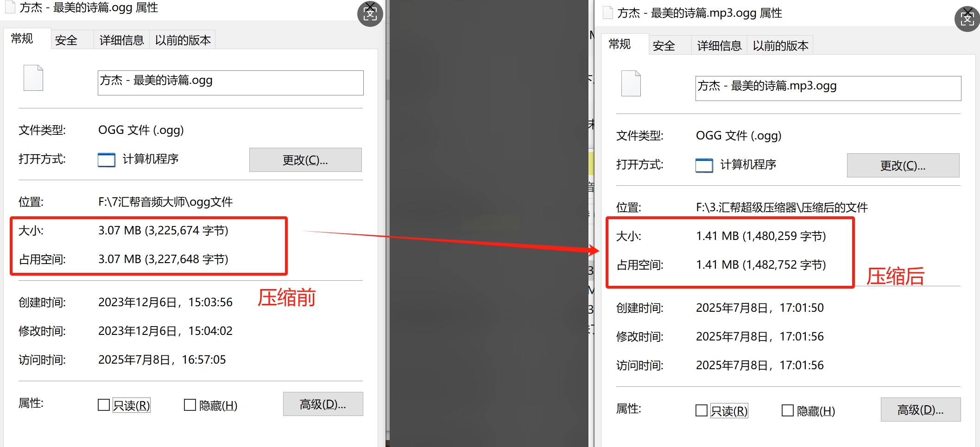Click the right window's title bar file icon

(607, 13)
